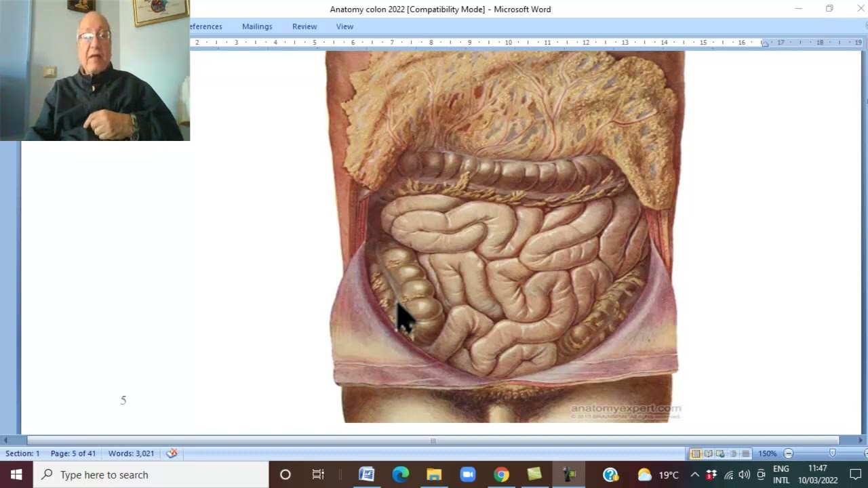The height and width of the screenshot is (488, 868).
Task: Open Google Chrome from the taskbar
Action: point(501,474)
